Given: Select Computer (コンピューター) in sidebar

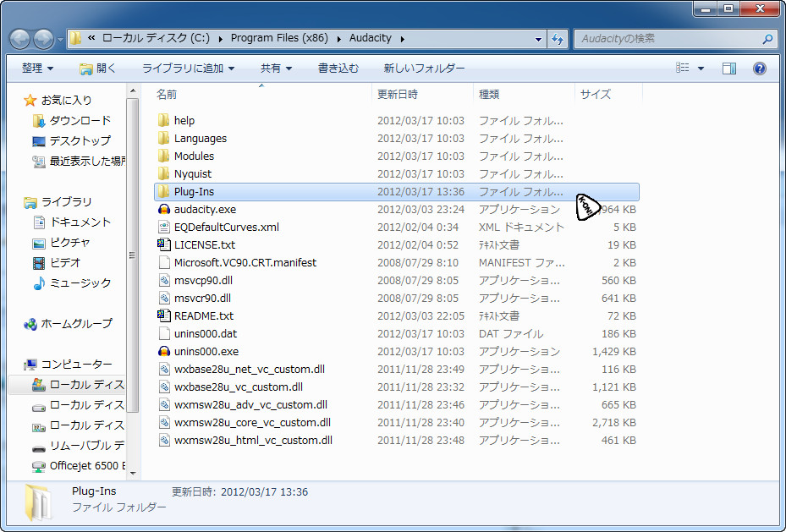Looking at the screenshot, I should point(68,365).
